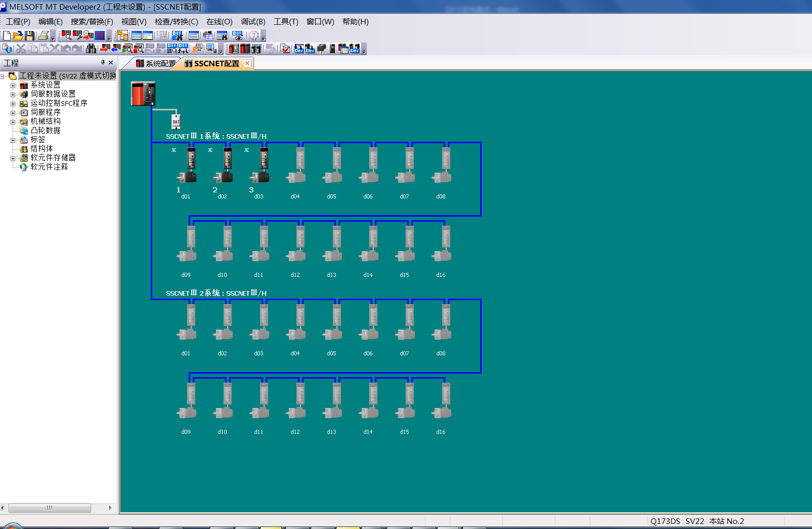The width and height of the screenshot is (812, 529).
Task: Click the project panel horizontal scrollbar
Action: [50, 508]
